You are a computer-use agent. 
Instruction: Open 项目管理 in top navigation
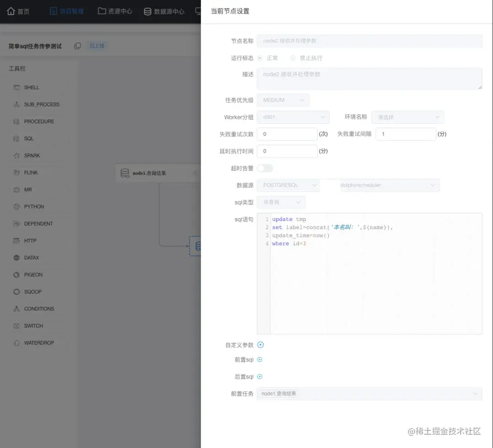[67, 11]
